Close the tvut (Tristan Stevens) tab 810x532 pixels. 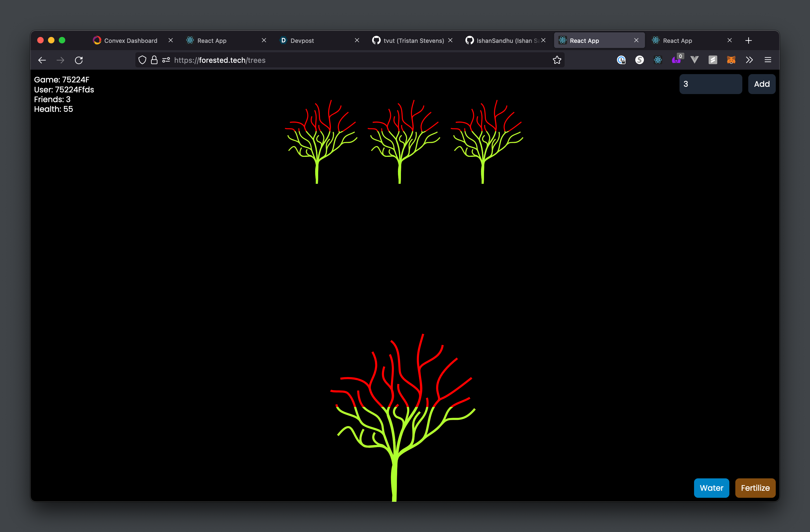pyautogui.click(x=450, y=40)
